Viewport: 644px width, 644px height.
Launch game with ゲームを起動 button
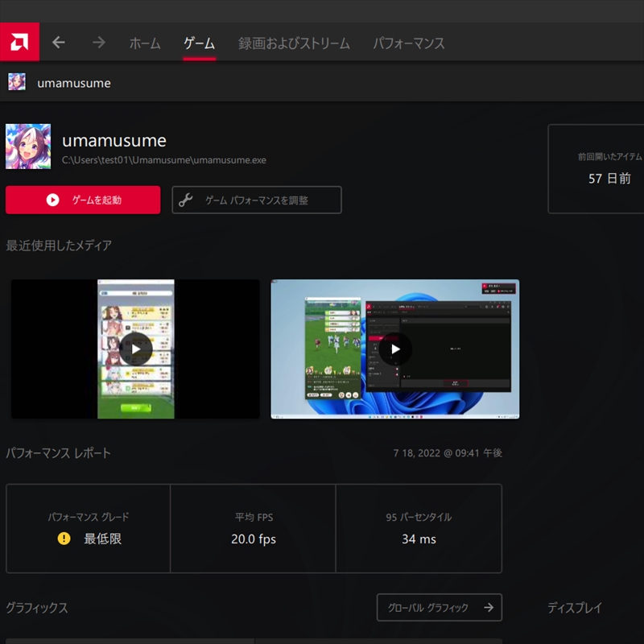point(83,200)
